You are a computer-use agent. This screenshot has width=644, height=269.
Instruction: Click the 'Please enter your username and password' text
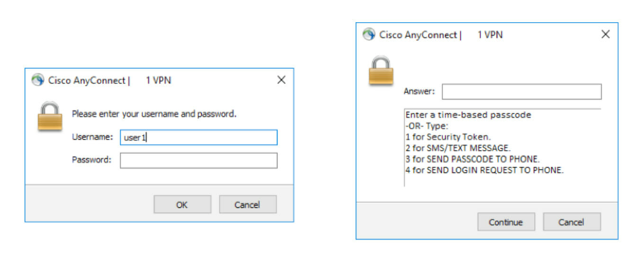tap(154, 114)
